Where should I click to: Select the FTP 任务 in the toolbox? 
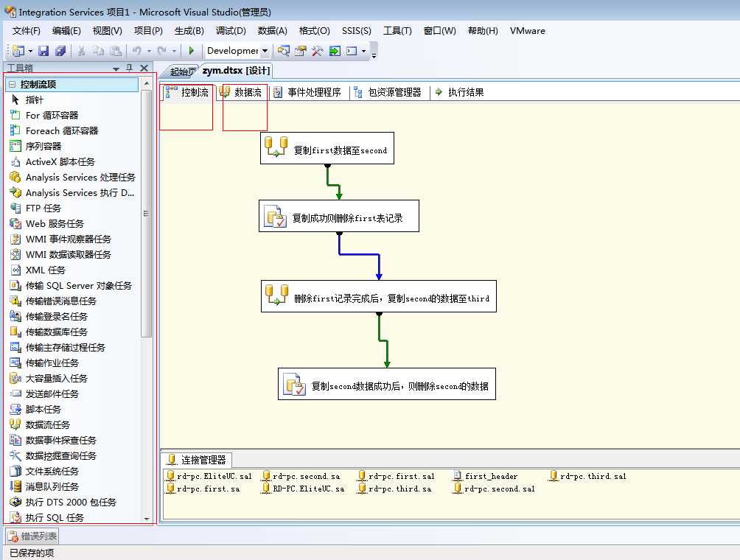coord(44,208)
